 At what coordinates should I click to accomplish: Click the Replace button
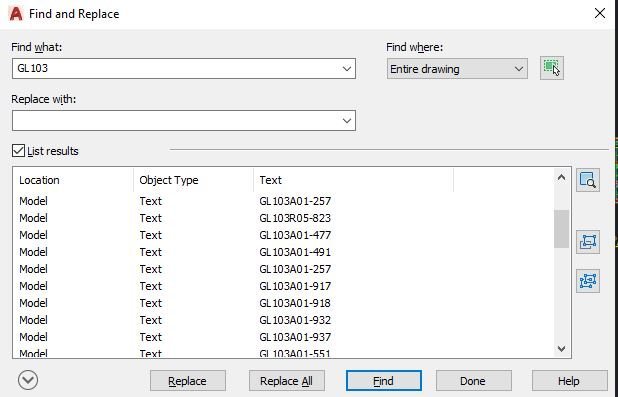tap(188, 381)
